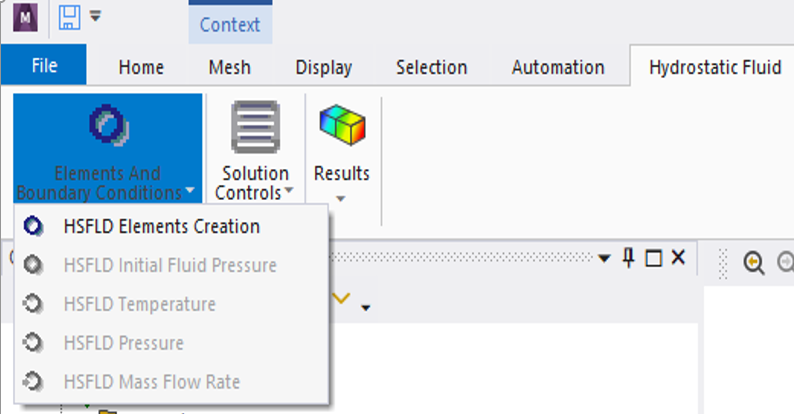This screenshot has height=414, width=794.
Task: Open the panel options dropdown arrow
Action: click(604, 259)
